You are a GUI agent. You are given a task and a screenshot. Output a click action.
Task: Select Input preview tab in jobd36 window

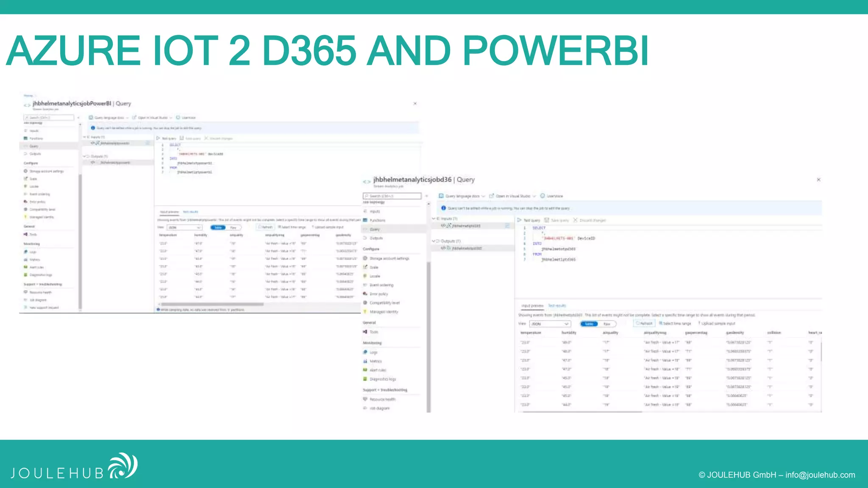(x=532, y=306)
